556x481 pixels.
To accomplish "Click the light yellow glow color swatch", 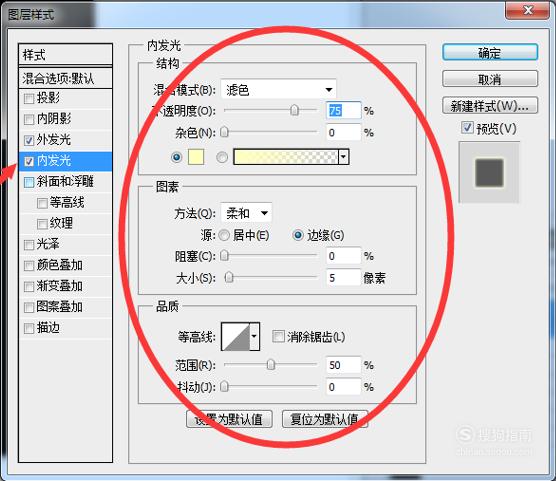I will click(196, 157).
